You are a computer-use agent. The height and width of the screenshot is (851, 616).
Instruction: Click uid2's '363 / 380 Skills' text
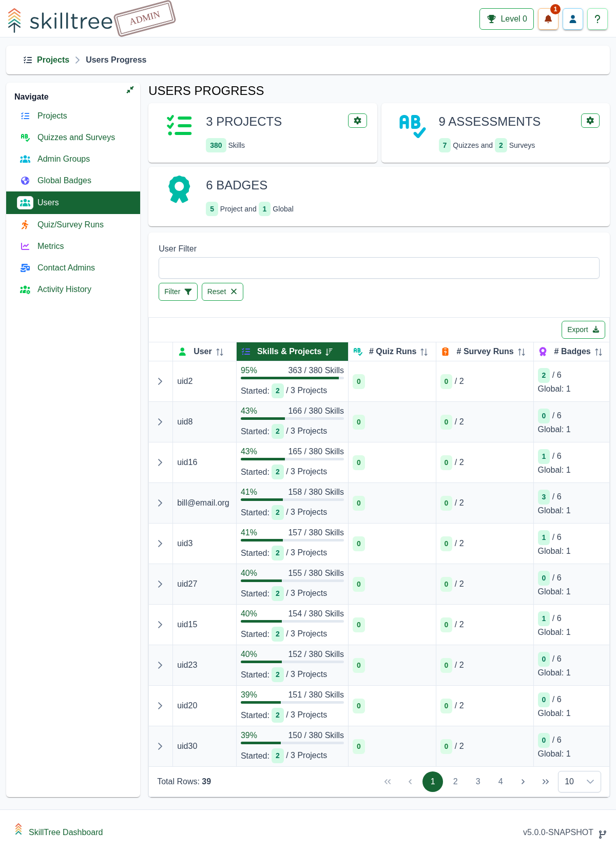click(x=316, y=371)
